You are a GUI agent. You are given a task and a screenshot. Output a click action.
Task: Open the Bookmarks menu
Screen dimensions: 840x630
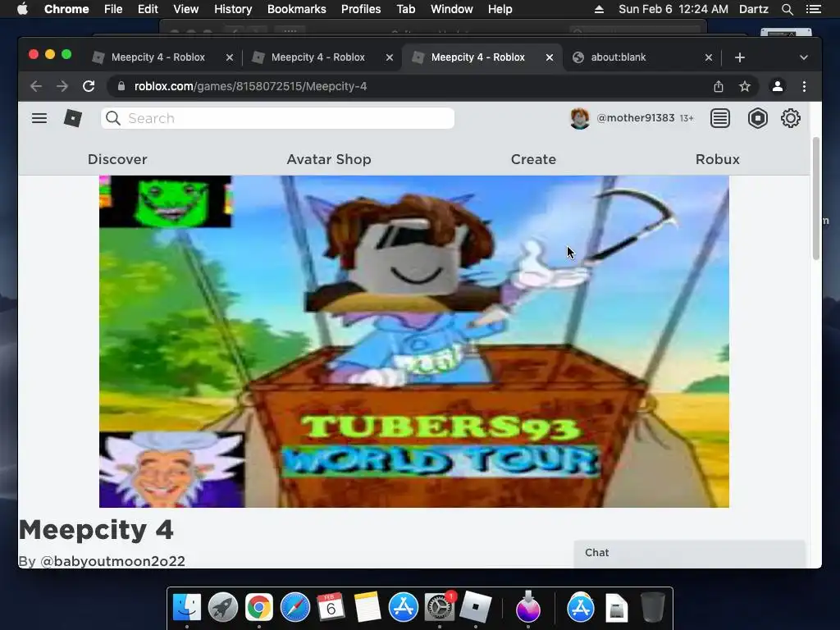pos(297,9)
